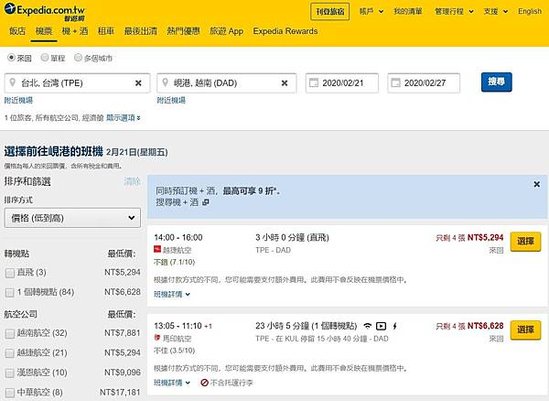Image resolution: width=549 pixels, height=401 pixels.
Task: Clear the 台北, 台灣 (TPE) origin field
Action: (x=138, y=83)
